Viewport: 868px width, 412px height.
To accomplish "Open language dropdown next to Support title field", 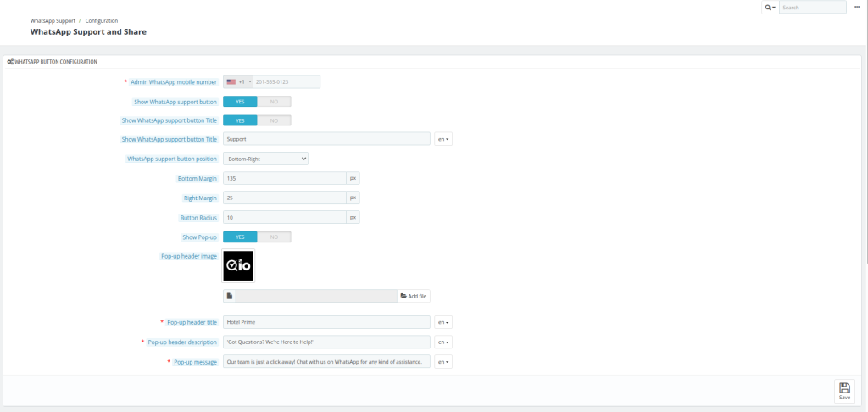I will point(443,139).
